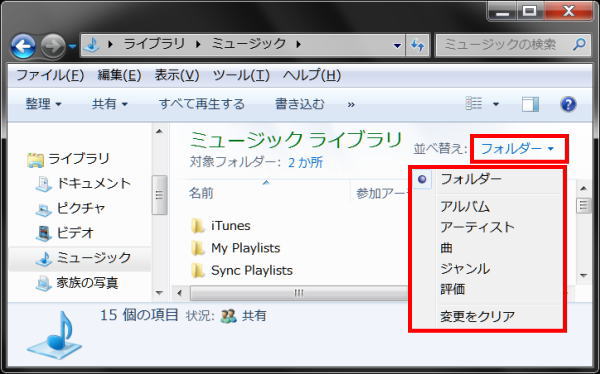Viewport: 600px width, 374px height.
Task: Click the magnifier search icon
Action: pyautogui.click(x=579, y=45)
